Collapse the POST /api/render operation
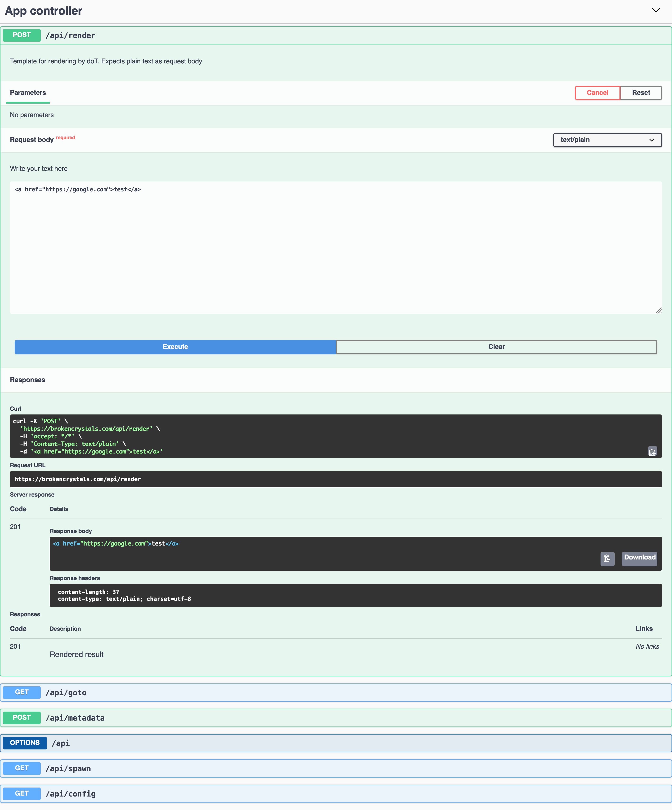 click(336, 35)
